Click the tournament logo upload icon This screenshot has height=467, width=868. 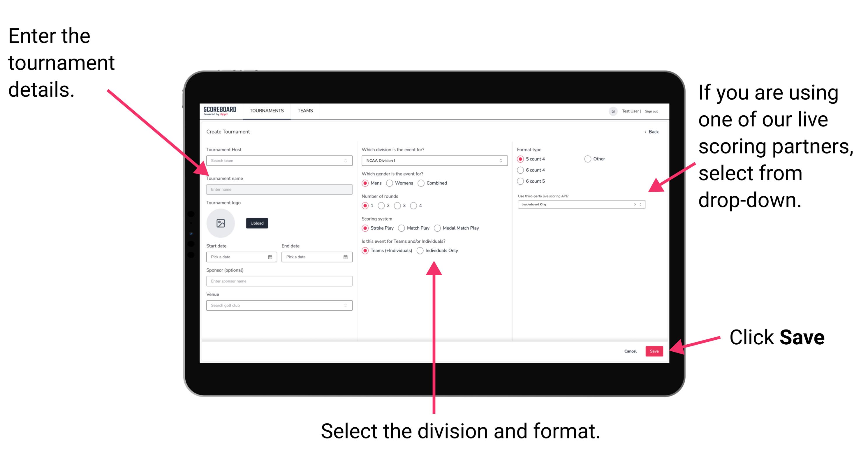220,223
